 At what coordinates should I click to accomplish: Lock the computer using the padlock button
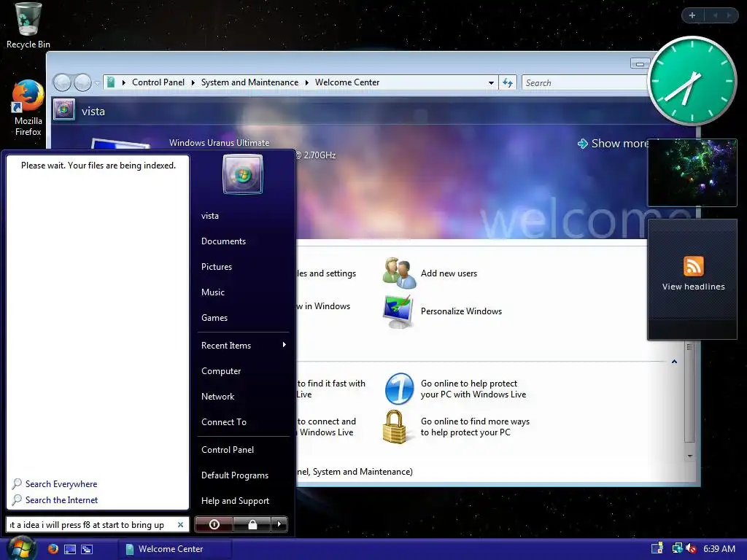pos(252,524)
